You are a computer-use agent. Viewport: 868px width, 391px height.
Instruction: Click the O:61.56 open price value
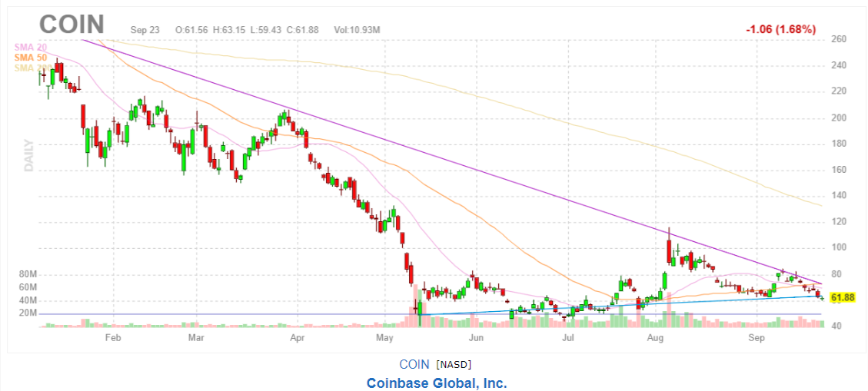pyautogui.click(x=192, y=30)
